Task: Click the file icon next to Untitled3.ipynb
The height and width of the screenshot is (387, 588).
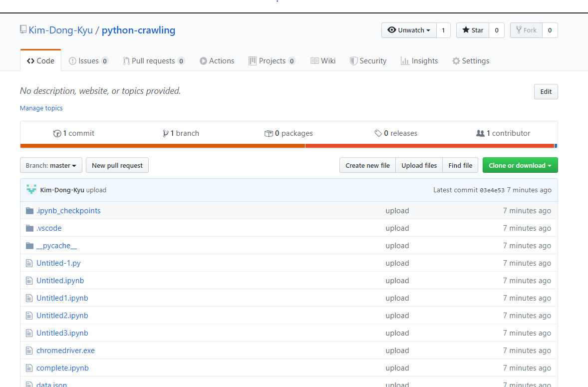Action: 29,333
